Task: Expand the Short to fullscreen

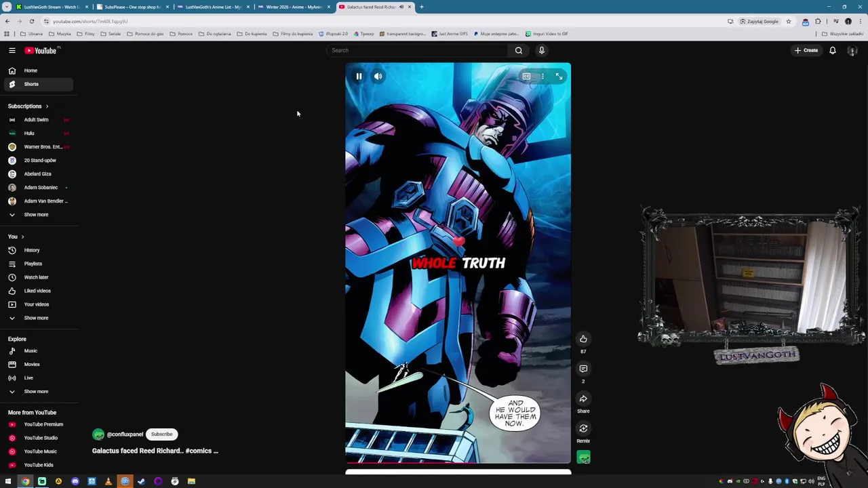Action: point(559,77)
